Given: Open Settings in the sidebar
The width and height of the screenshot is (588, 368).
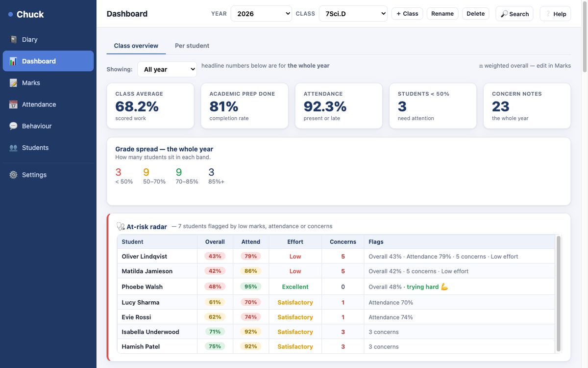Looking at the screenshot, I should point(48,175).
